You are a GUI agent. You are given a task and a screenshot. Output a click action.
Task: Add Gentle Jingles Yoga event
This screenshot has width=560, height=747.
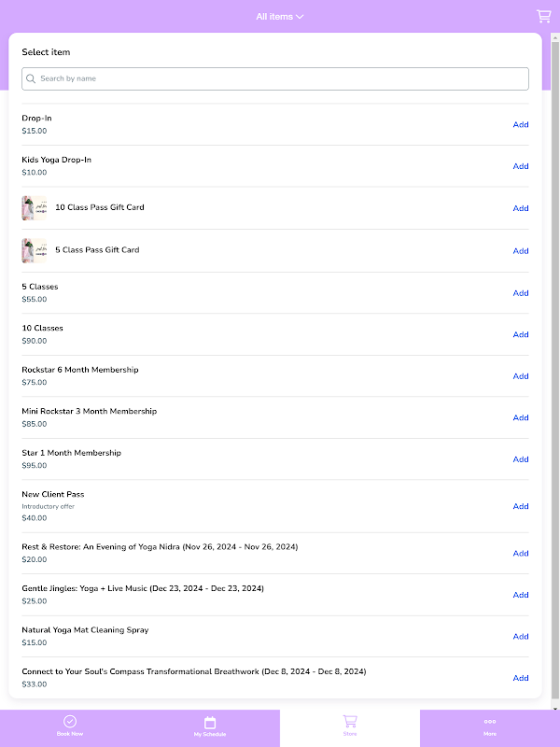(521, 595)
